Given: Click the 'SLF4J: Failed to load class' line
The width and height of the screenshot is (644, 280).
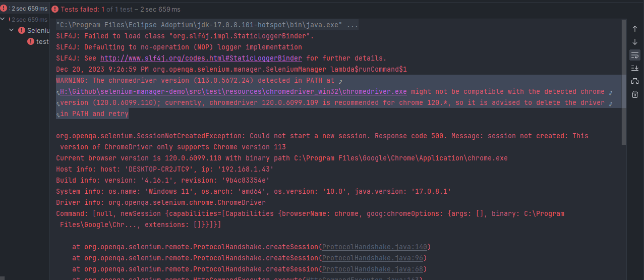Looking at the screenshot, I should click(185, 36).
